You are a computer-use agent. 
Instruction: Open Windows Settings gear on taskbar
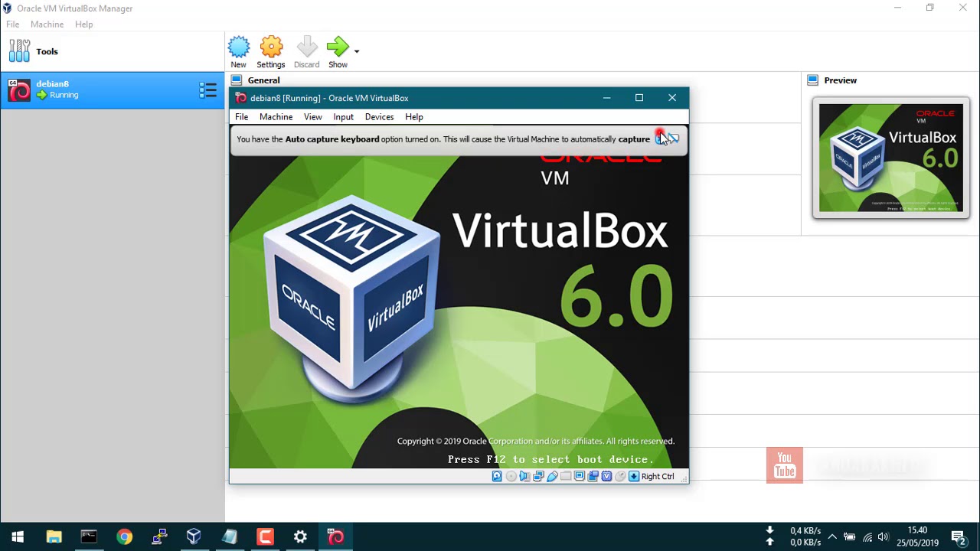(300, 536)
